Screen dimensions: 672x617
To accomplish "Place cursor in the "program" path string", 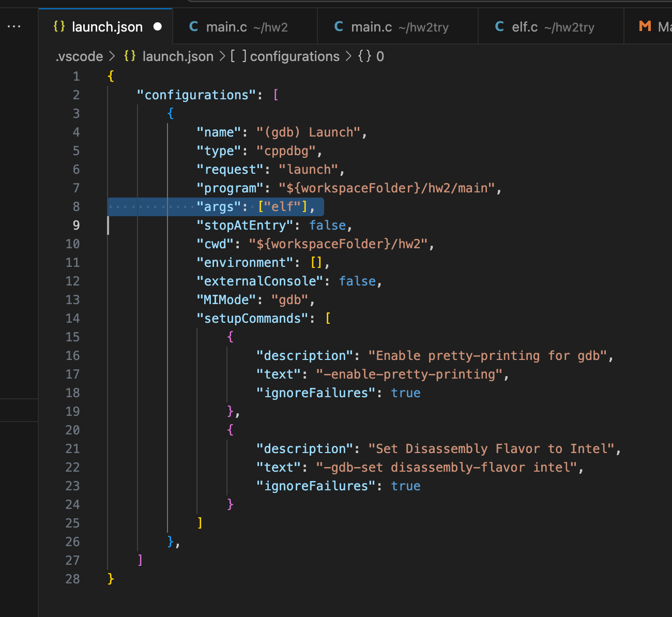I will pos(390,188).
